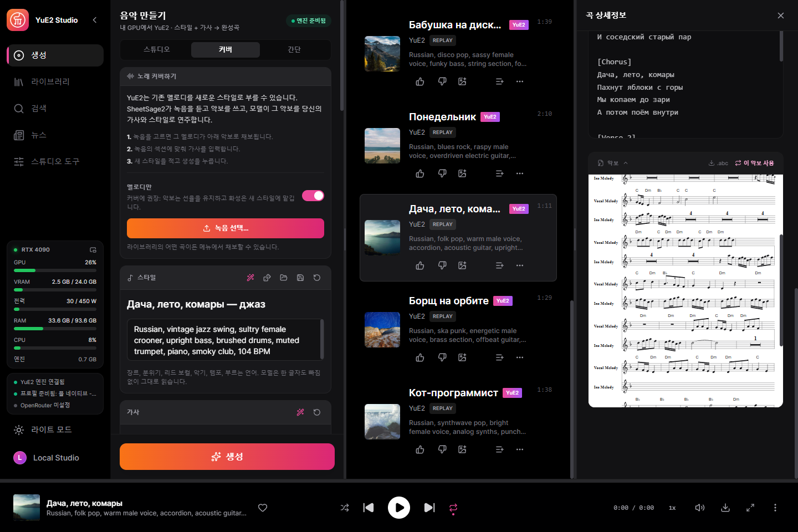
Task: Change the 1x playback speed
Action: pos(672,508)
